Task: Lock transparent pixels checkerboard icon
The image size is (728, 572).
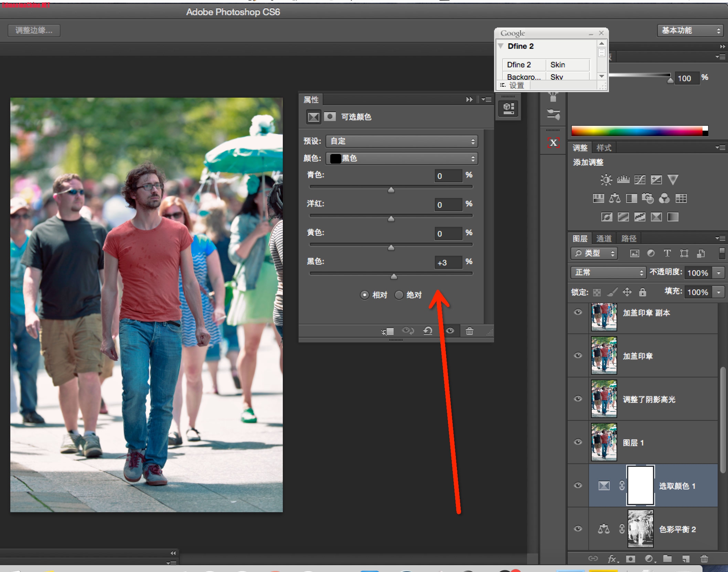Action: tap(597, 292)
